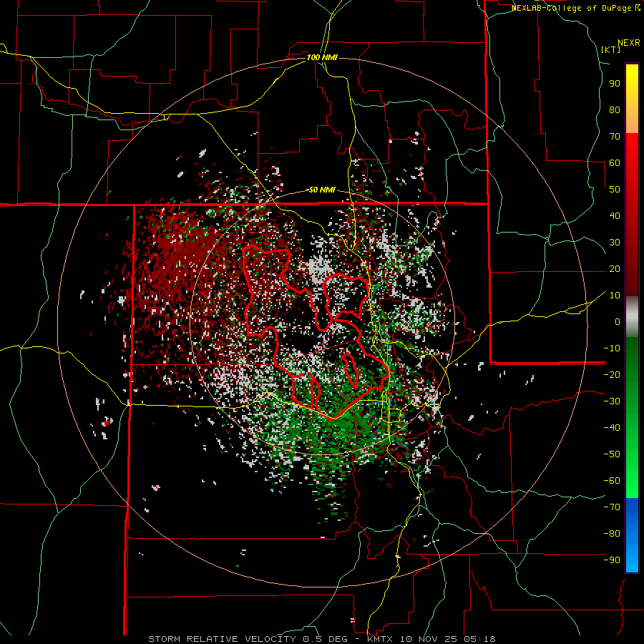Click the "STORM RELATIVE VELOCITY 0.5 DEG" caption
This screenshot has width=644, height=644.
tap(248, 639)
